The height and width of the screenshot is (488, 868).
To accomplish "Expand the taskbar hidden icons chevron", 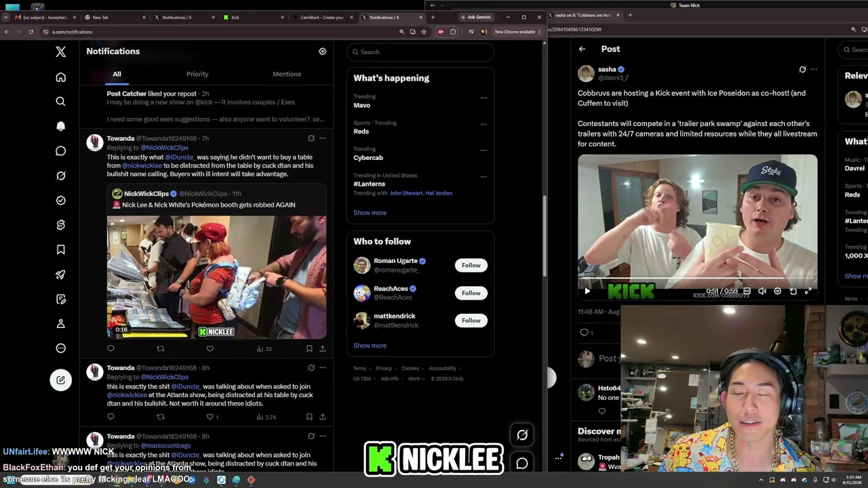I will point(761,480).
